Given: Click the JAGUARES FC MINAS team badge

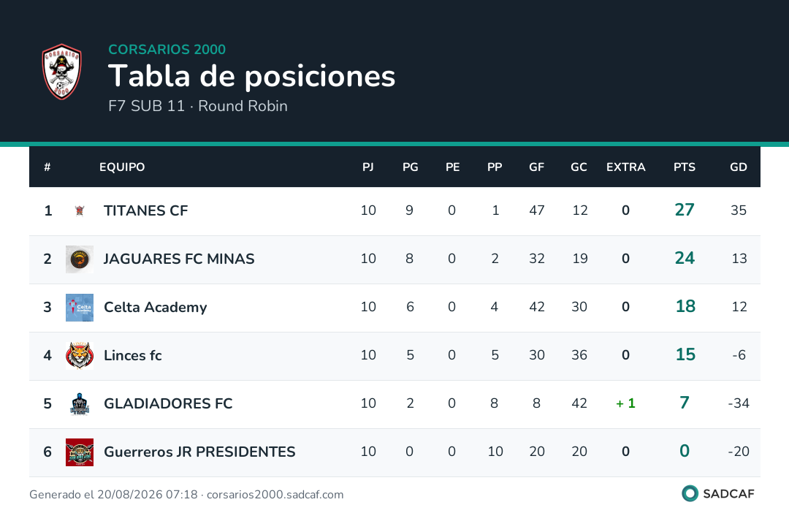Looking at the screenshot, I should pyautogui.click(x=80, y=259).
